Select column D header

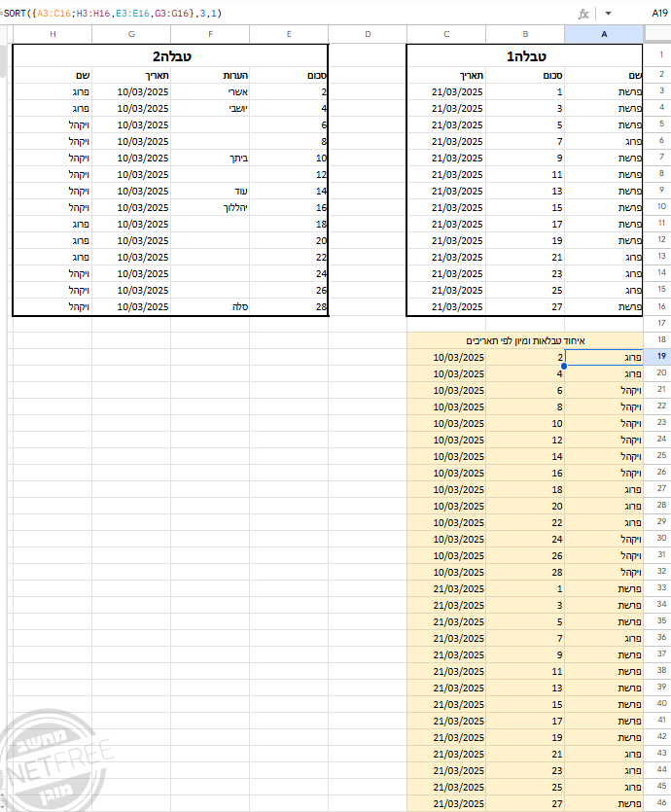(x=368, y=34)
